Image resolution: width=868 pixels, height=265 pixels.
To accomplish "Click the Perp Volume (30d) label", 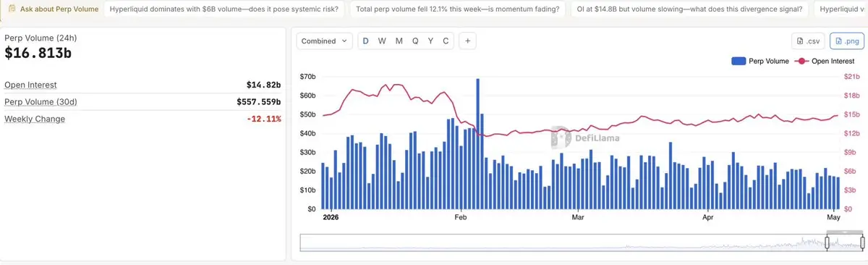I will pyautogui.click(x=41, y=102).
